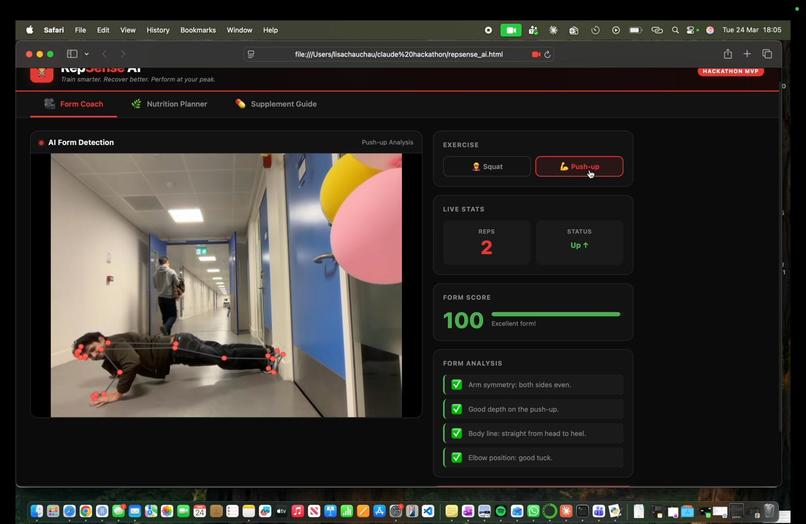Toggle the Elbow position check mark

(456, 457)
